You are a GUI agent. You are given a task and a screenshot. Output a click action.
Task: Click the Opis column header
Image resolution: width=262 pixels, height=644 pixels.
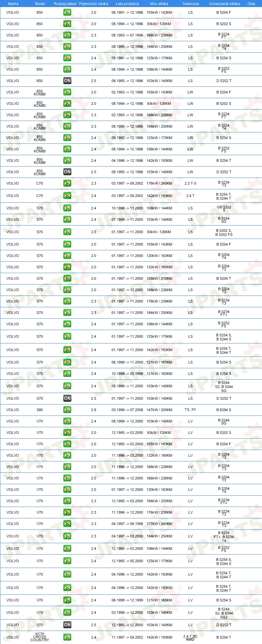tap(251, 4)
